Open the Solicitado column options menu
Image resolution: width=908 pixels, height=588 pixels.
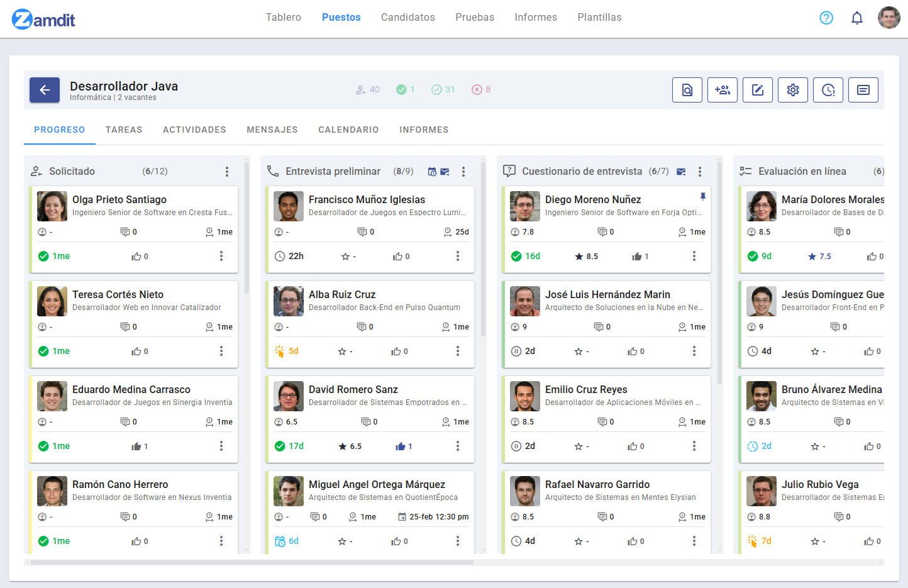coord(227,172)
